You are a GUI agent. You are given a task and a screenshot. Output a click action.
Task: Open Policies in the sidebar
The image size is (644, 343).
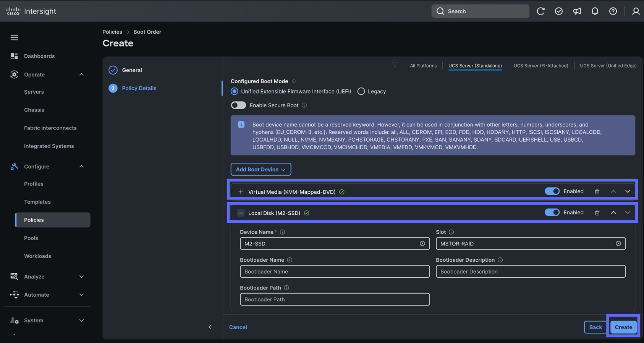53,220
